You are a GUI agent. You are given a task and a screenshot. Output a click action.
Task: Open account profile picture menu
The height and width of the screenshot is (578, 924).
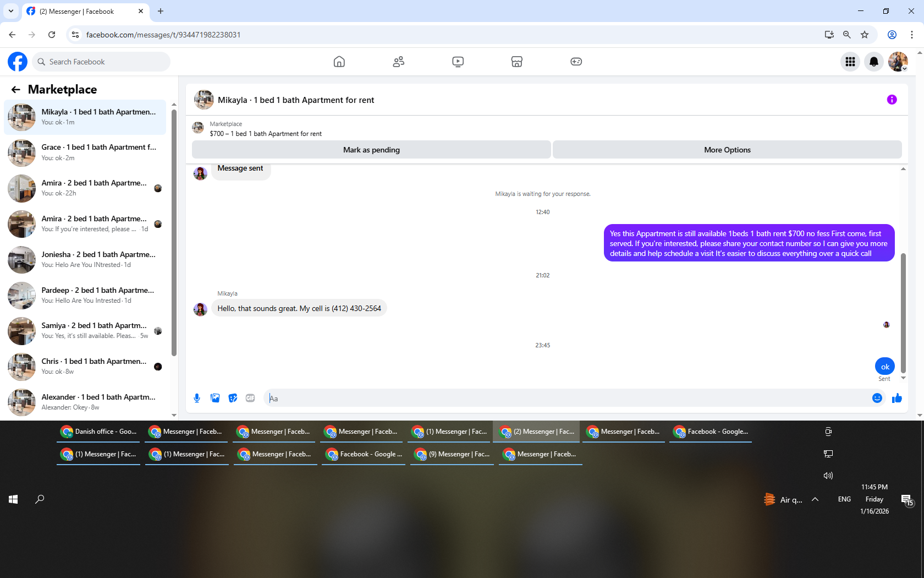pos(898,62)
